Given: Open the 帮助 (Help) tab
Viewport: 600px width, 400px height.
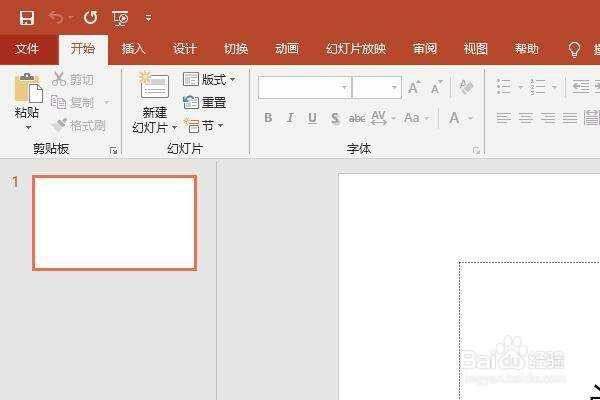Looking at the screenshot, I should pyautogui.click(x=527, y=49).
